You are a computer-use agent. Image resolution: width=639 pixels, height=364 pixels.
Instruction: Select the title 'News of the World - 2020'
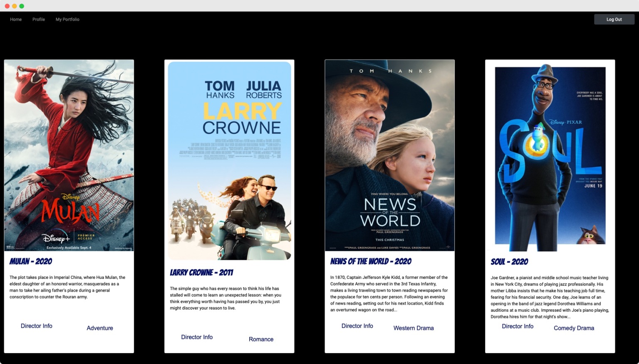(371, 261)
